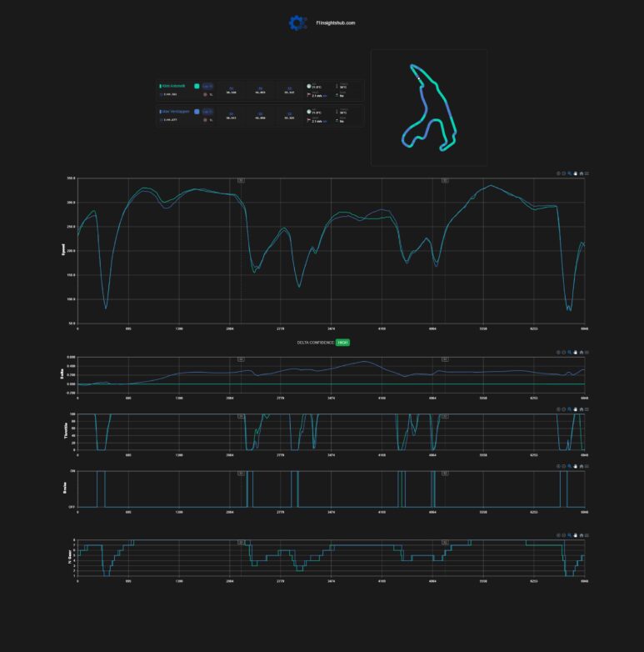Click zoom-in icon on Delta chart toolbar

coord(558,352)
